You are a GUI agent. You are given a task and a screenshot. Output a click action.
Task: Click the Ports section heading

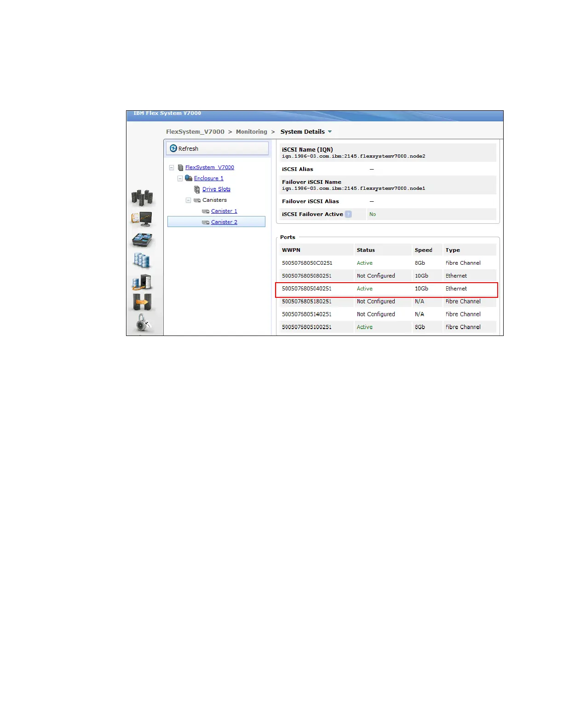point(287,237)
